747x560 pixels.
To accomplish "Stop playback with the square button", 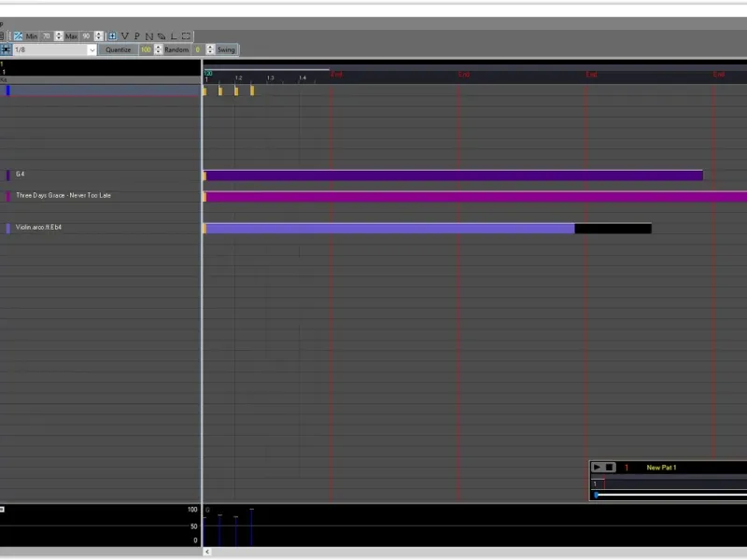I will (x=610, y=468).
